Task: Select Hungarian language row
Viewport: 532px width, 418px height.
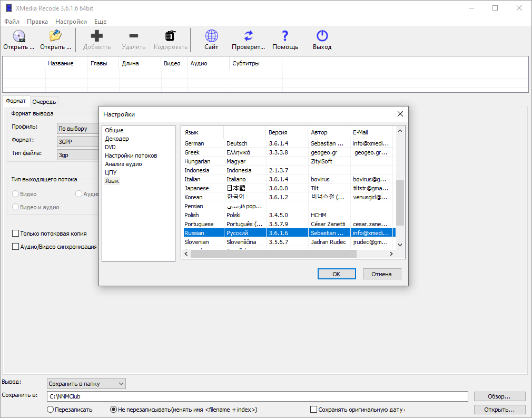Action: [289, 161]
